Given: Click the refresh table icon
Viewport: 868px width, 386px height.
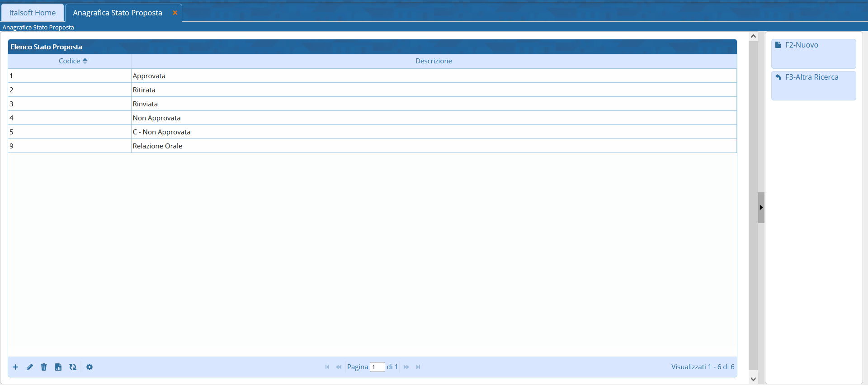Looking at the screenshot, I should 73,367.
